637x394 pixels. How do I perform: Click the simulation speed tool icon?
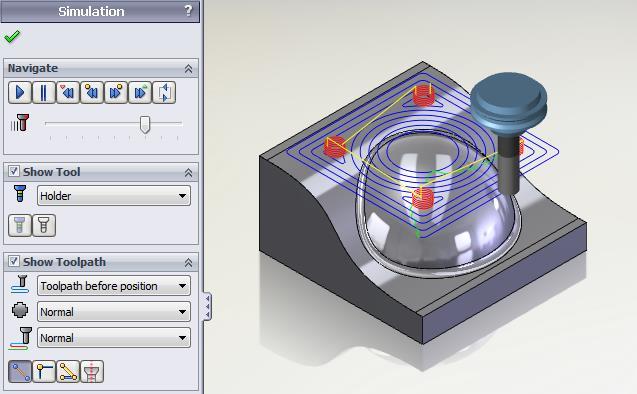click(x=20, y=123)
